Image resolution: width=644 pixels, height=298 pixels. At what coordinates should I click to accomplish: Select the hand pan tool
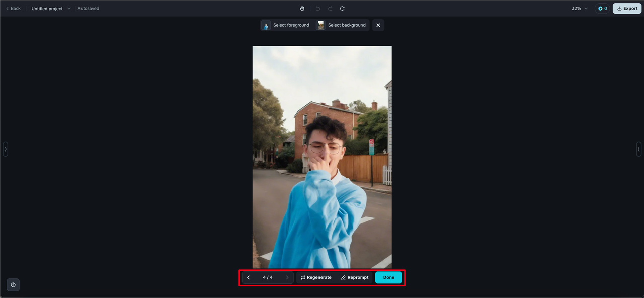point(302,9)
